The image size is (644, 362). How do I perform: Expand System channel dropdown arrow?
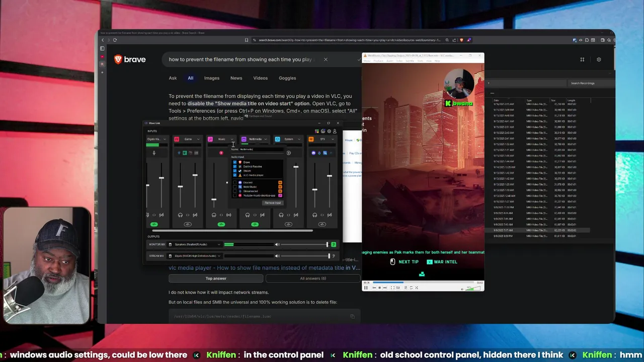299,139
